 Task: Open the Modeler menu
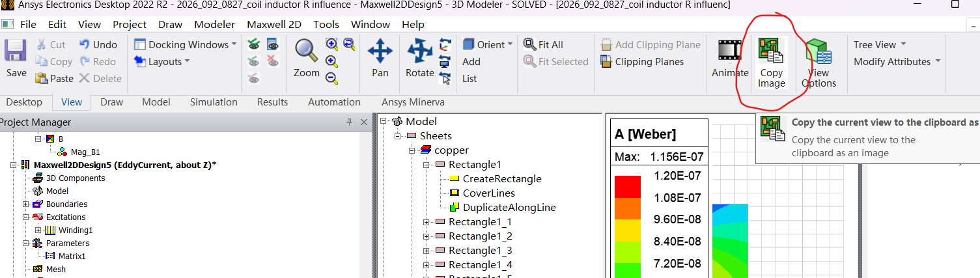click(x=214, y=24)
